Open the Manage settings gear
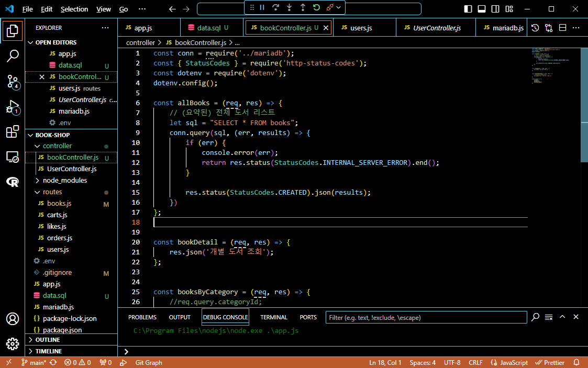 click(x=13, y=344)
